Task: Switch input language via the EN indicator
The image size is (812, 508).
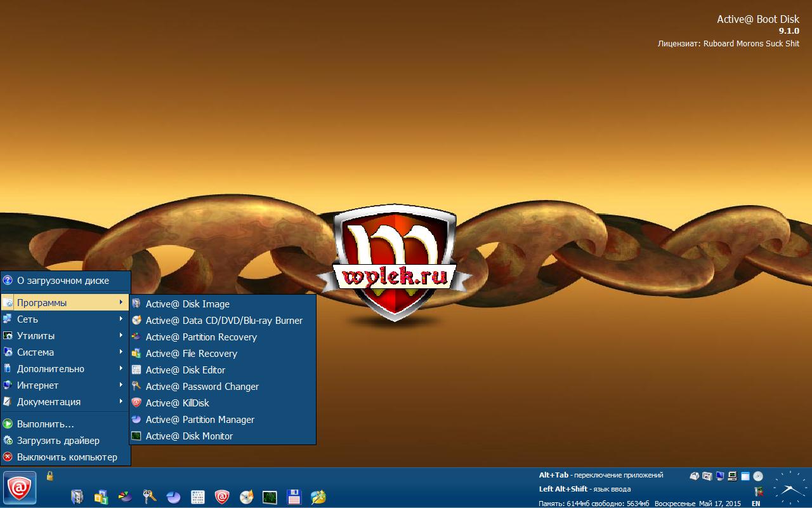Action: 756,504
